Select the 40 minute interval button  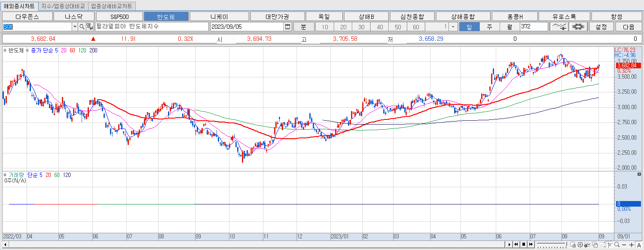(380, 27)
